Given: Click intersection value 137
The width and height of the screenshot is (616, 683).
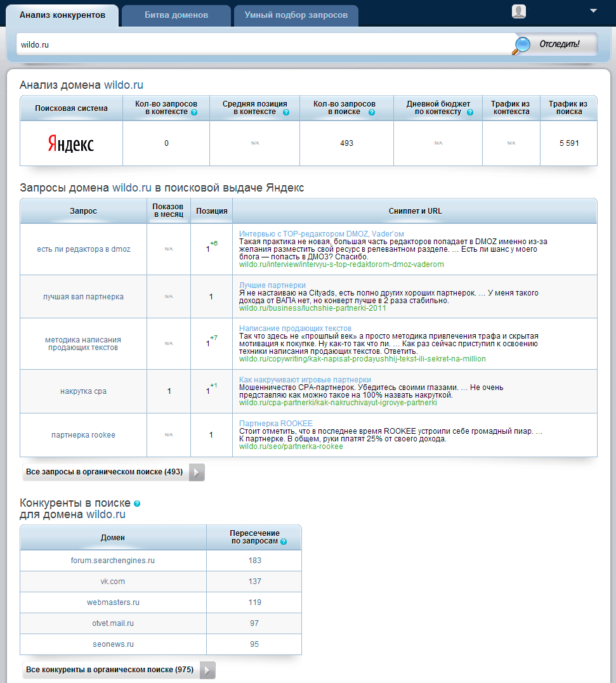Looking at the screenshot, I should tap(255, 582).
